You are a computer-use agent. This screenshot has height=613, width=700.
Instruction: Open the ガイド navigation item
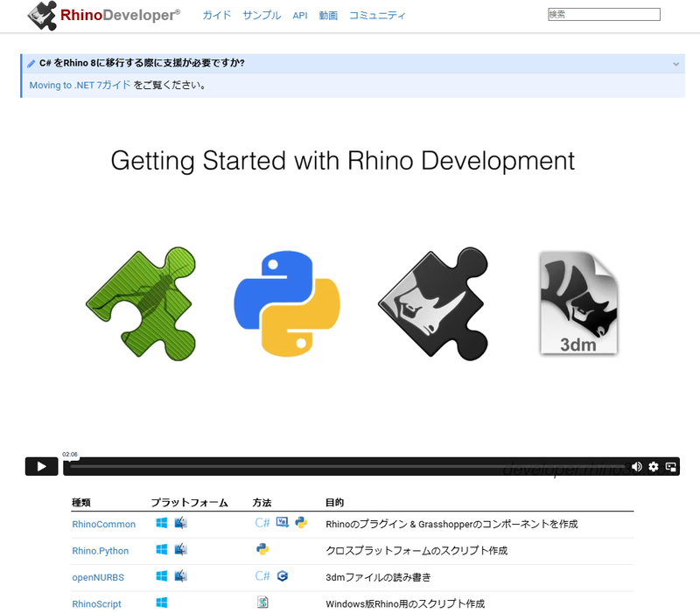[x=217, y=15]
